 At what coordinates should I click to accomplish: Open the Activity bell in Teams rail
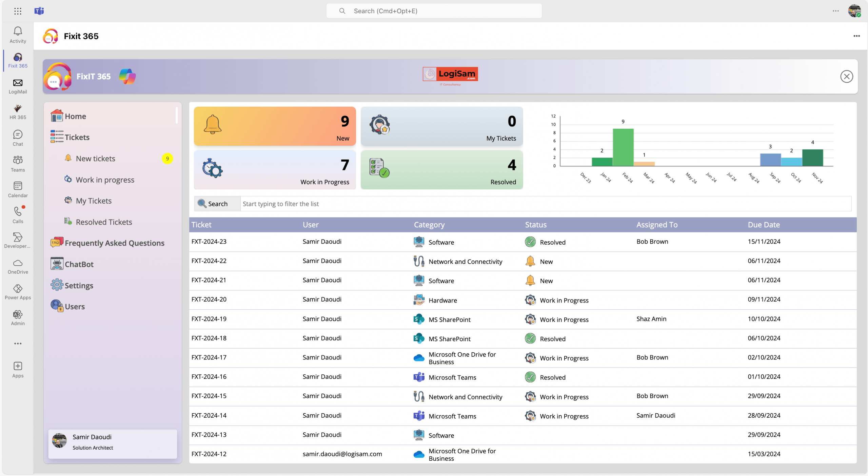18,35
